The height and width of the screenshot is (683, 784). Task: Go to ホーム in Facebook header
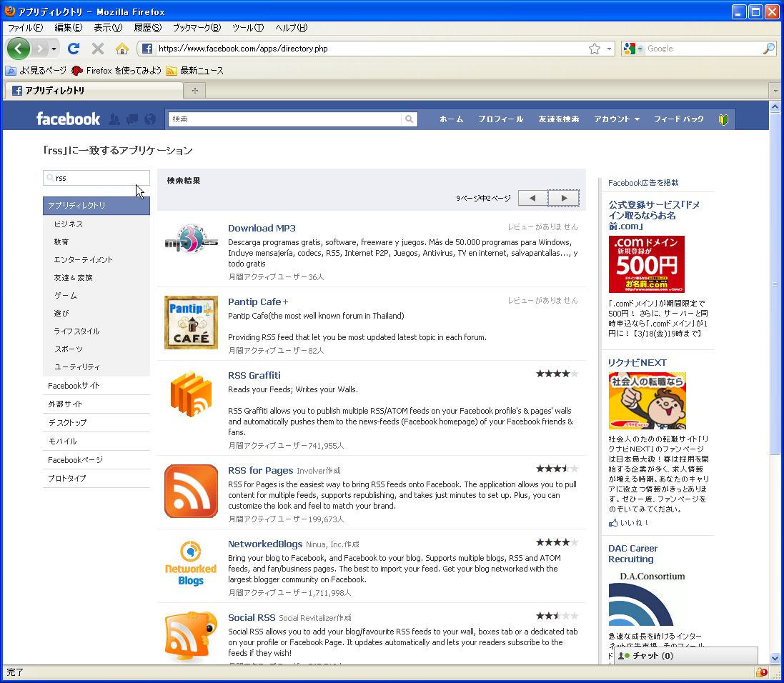click(x=451, y=119)
